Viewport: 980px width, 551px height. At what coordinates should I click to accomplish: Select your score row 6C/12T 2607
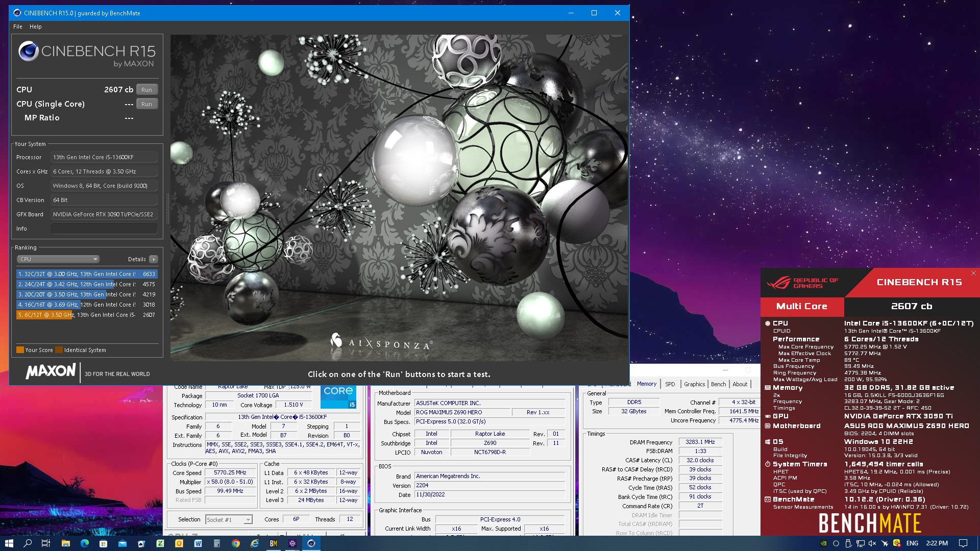tap(87, 315)
